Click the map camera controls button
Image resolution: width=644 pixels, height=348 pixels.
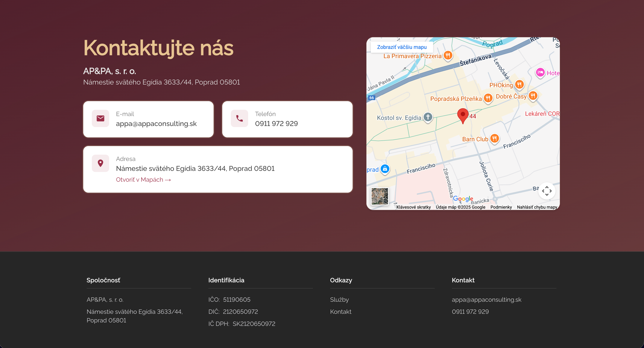coord(547,191)
